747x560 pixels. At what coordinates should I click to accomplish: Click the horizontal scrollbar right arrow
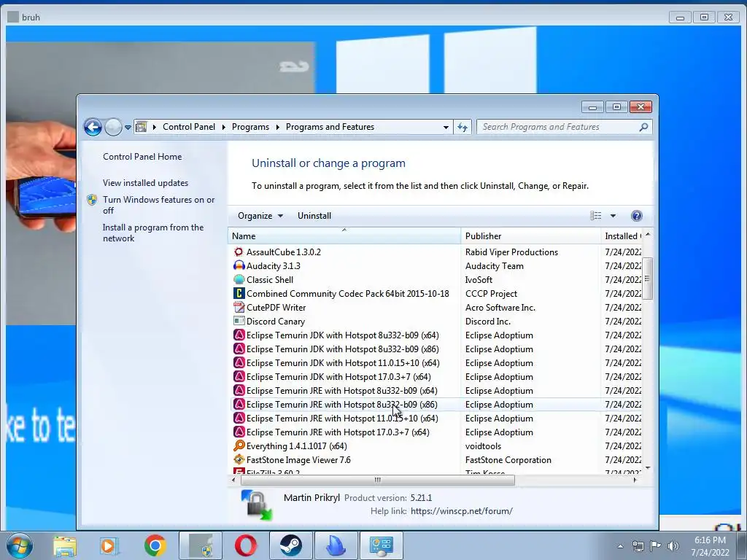tap(635, 480)
